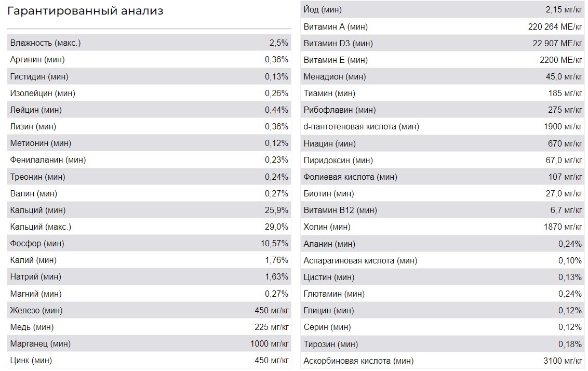Select the 'Фолиевая кислота (мин)' label
The image size is (588, 371).
coord(350,177)
